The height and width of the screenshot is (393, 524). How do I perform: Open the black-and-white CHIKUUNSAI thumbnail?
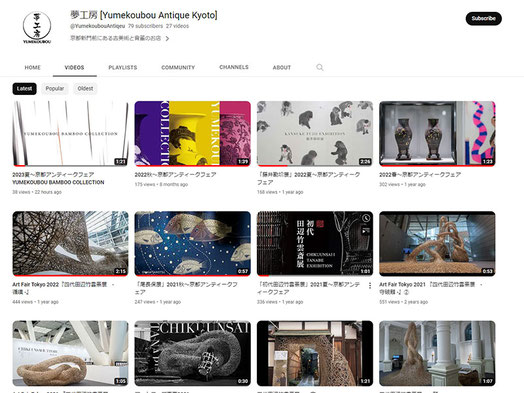point(192,353)
